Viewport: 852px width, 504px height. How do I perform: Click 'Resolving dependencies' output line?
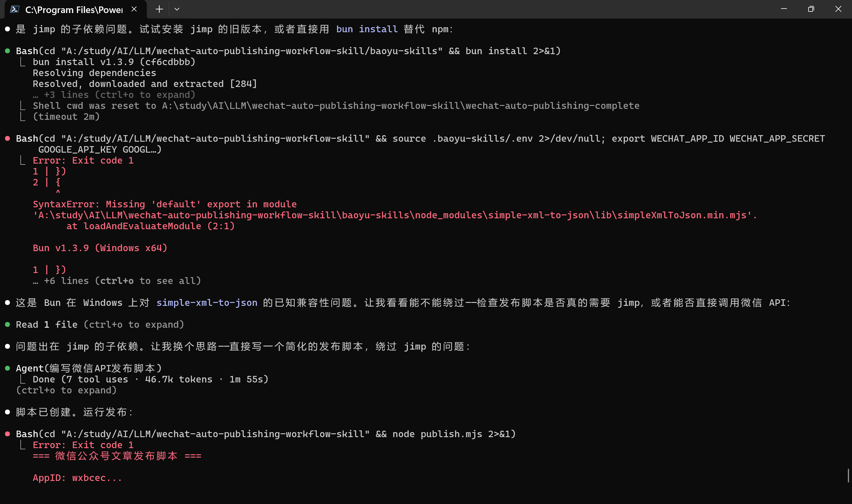tap(94, 73)
